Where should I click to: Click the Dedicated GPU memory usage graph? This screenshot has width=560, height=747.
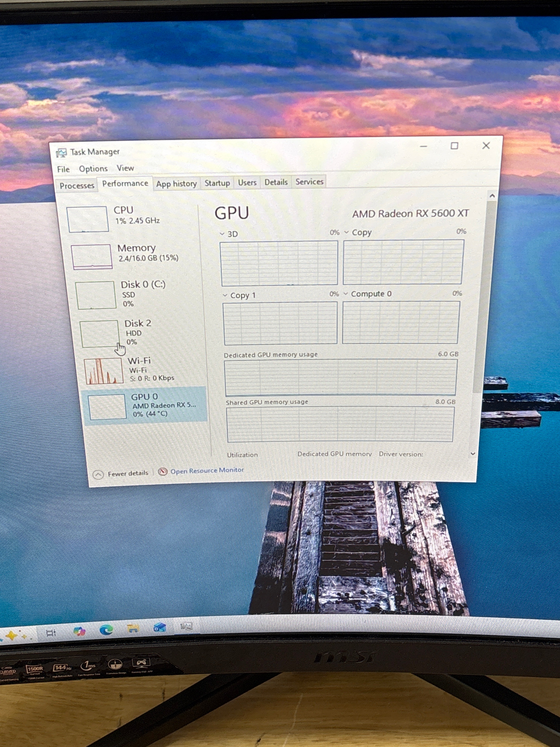(341, 378)
